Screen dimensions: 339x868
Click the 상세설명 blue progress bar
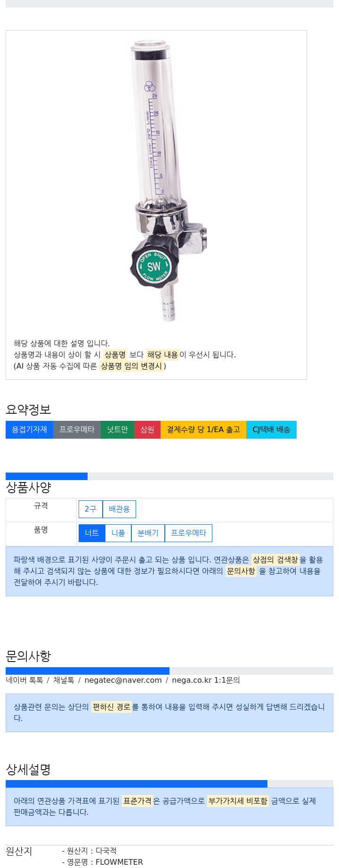[x=137, y=784]
